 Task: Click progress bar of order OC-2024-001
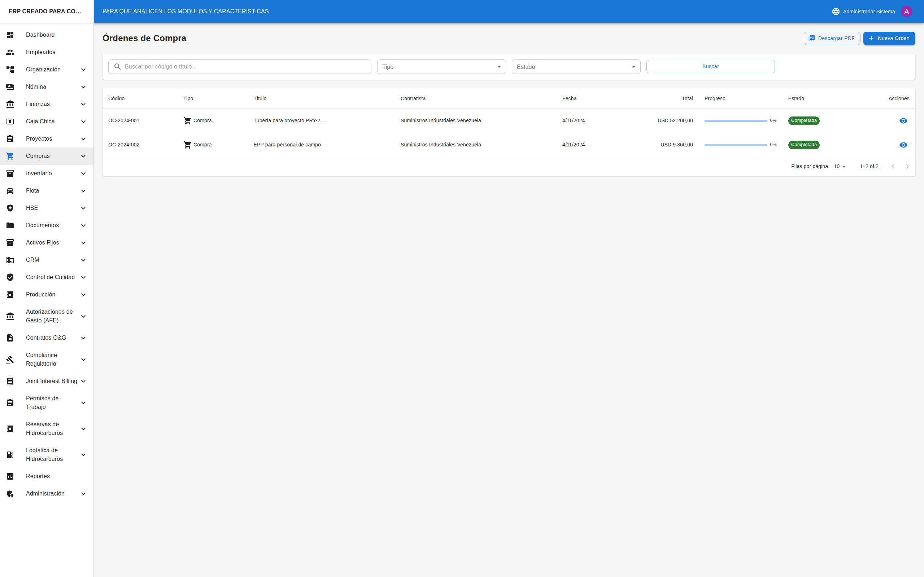pyautogui.click(x=735, y=120)
